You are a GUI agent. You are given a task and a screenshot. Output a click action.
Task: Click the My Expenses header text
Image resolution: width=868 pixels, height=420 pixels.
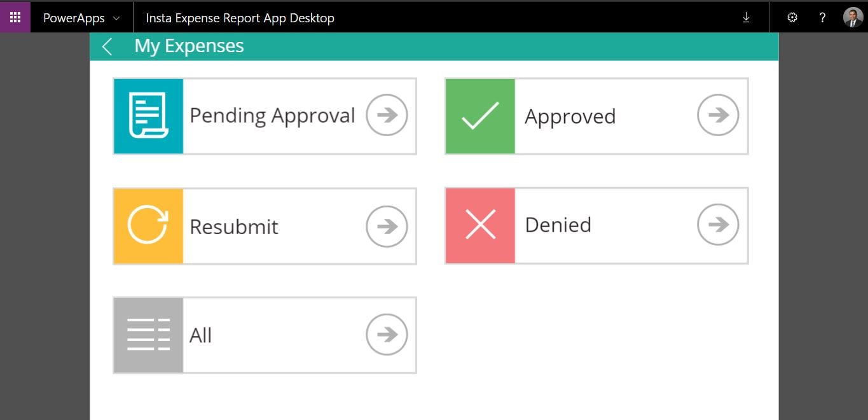(x=189, y=46)
